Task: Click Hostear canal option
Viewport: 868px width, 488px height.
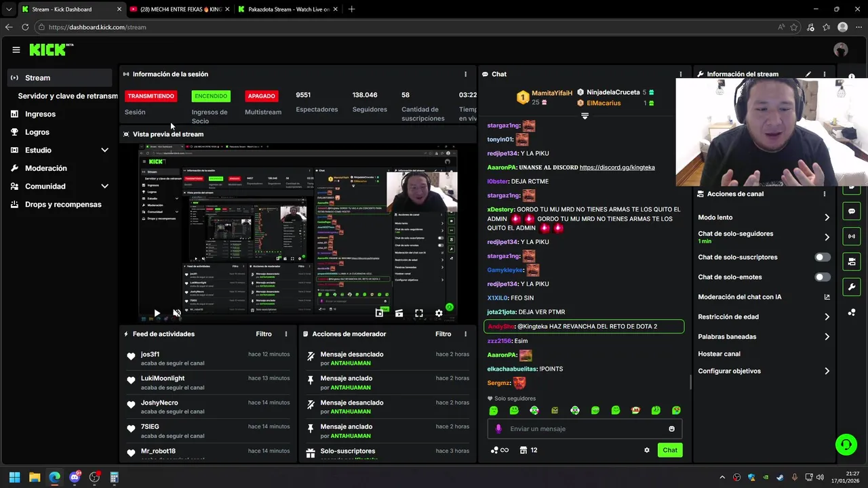Action: click(x=719, y=354)
